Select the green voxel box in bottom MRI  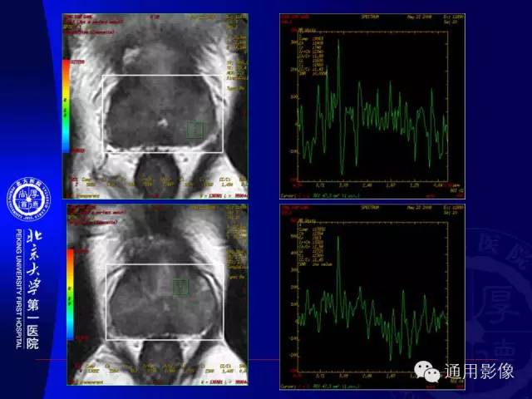tap(180, 288)
